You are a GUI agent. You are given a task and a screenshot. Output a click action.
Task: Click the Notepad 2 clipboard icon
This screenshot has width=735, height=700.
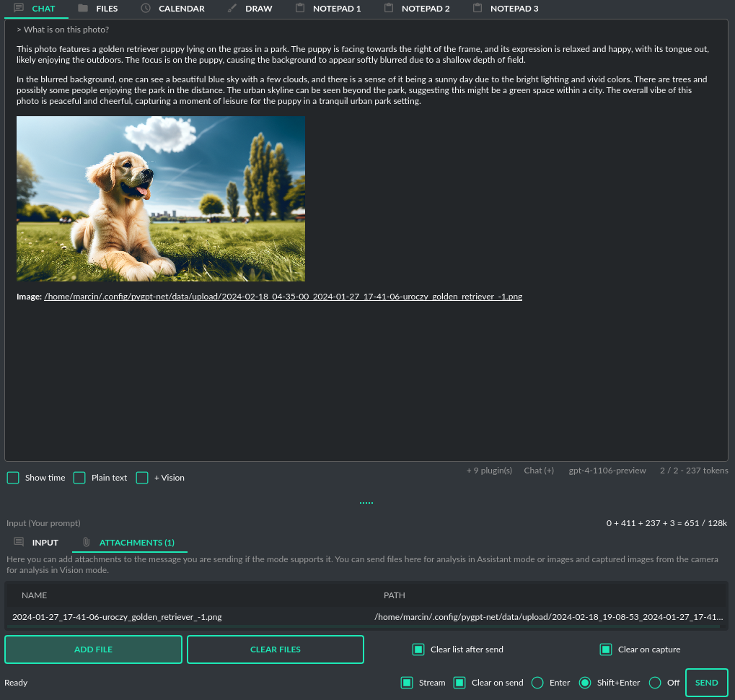coord(388,9)
